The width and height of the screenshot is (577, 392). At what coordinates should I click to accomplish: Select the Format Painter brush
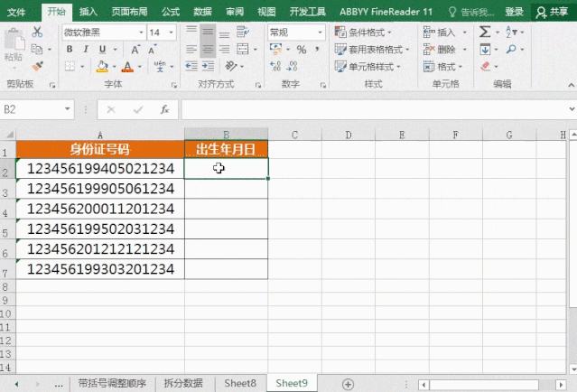(37, 66)
